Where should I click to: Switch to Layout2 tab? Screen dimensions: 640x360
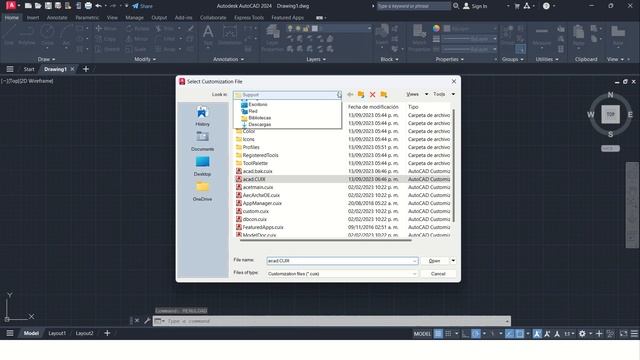tap(84, 333)
